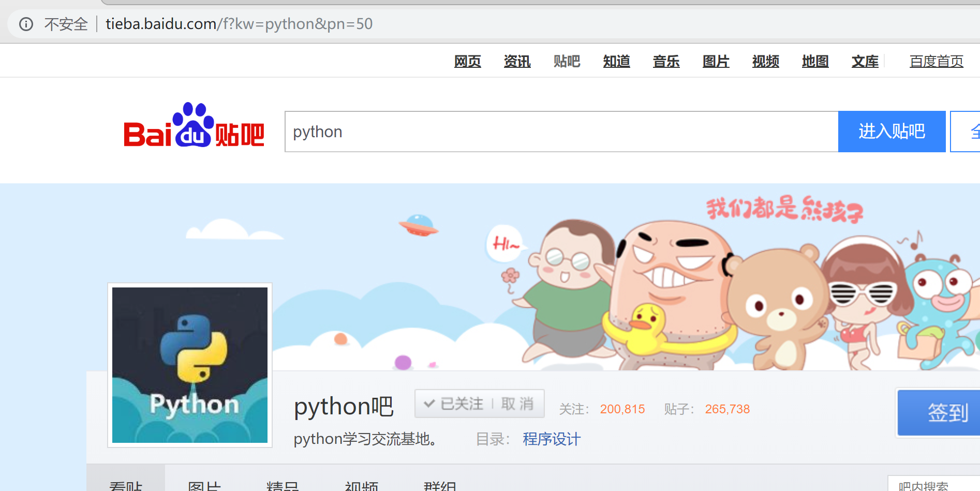980x491 pixels.
Task: Click the browser address bar URL
Action: (239, 24)
